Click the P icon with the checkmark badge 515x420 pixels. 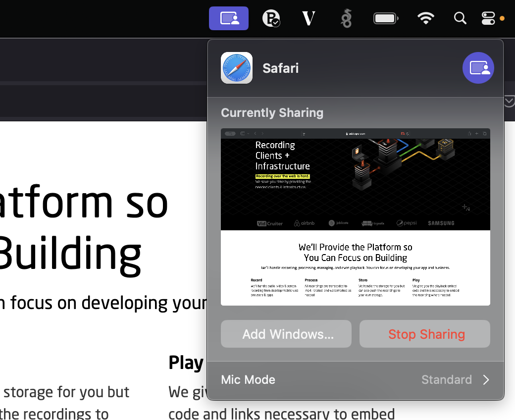click(270, 18)
